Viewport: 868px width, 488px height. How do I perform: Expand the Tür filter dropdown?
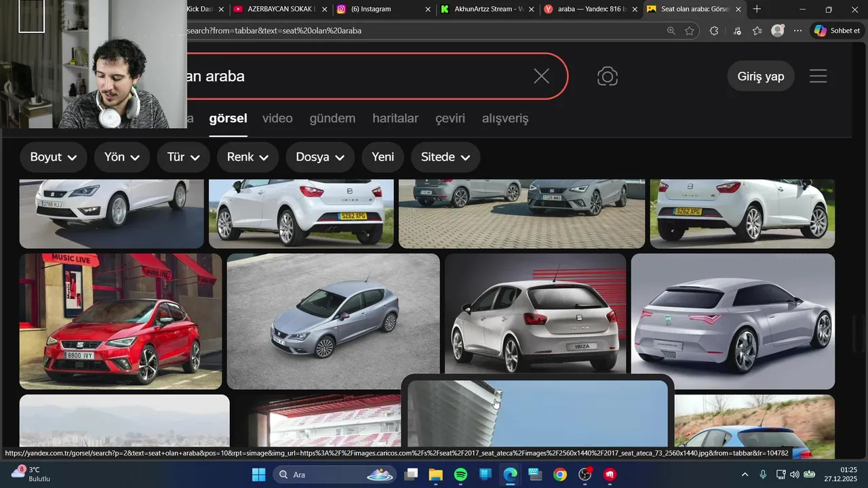tap(184, 157)
